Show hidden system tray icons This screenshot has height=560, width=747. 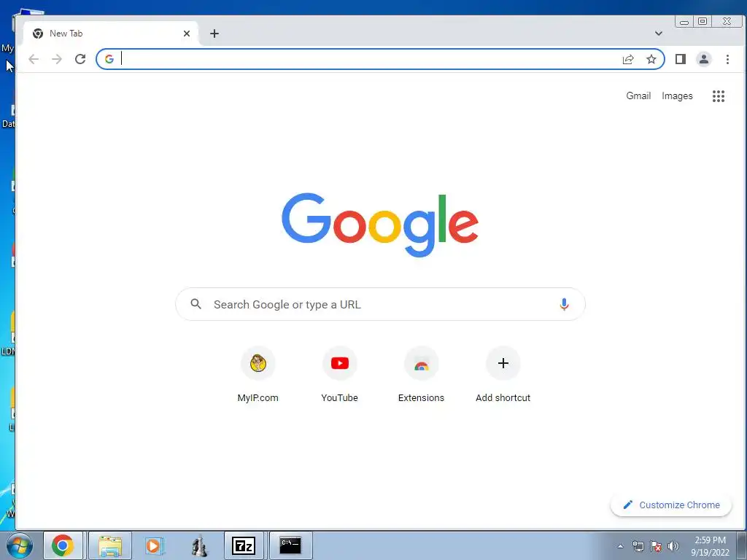coord(620,546)
